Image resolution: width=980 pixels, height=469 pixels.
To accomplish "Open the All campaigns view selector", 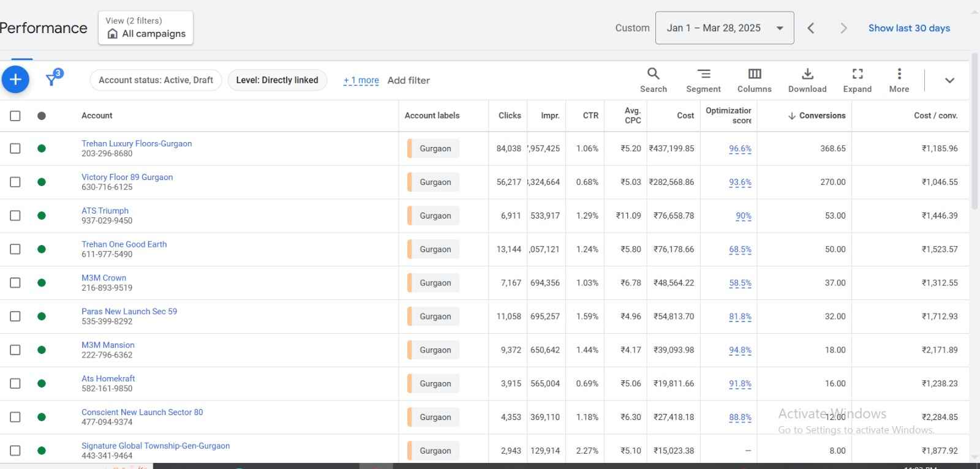I will [146, 28].
